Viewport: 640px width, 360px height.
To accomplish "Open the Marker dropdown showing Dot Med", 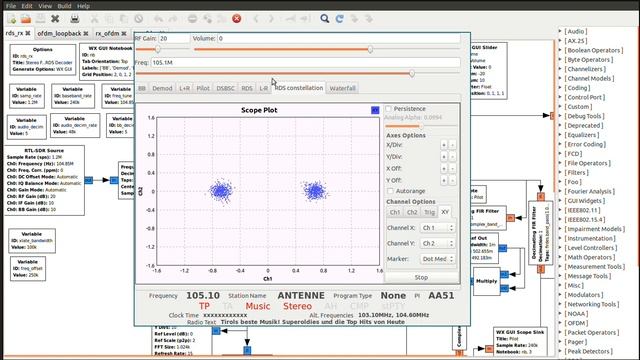I will tap(438, 259).
